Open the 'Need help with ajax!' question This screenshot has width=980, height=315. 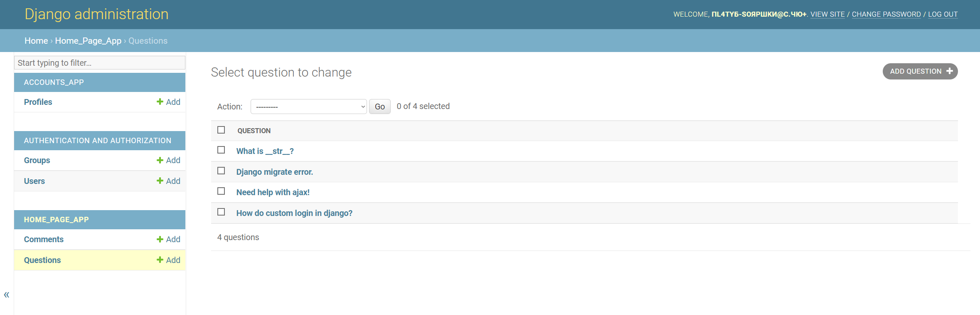[273, 192]
